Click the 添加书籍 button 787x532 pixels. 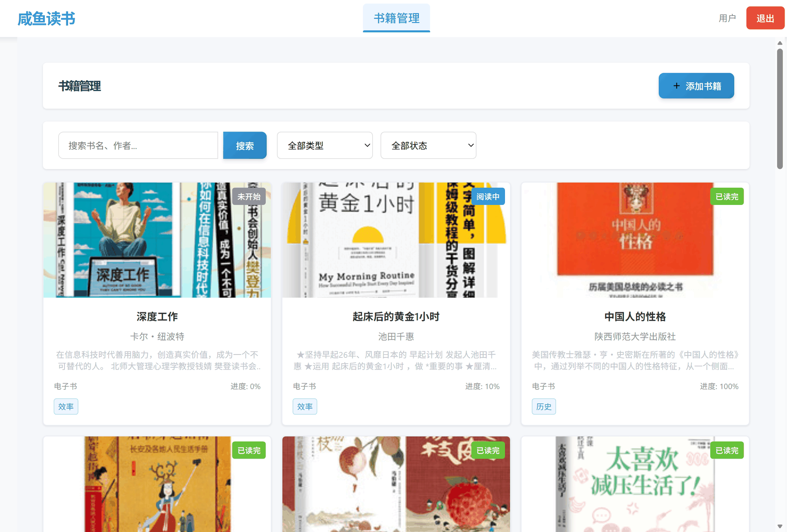(696, 86)
